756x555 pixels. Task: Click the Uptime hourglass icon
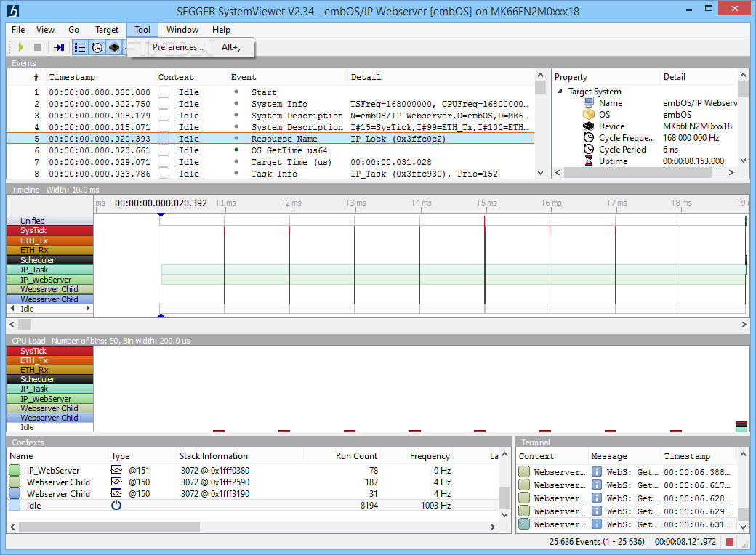[589, 161]
